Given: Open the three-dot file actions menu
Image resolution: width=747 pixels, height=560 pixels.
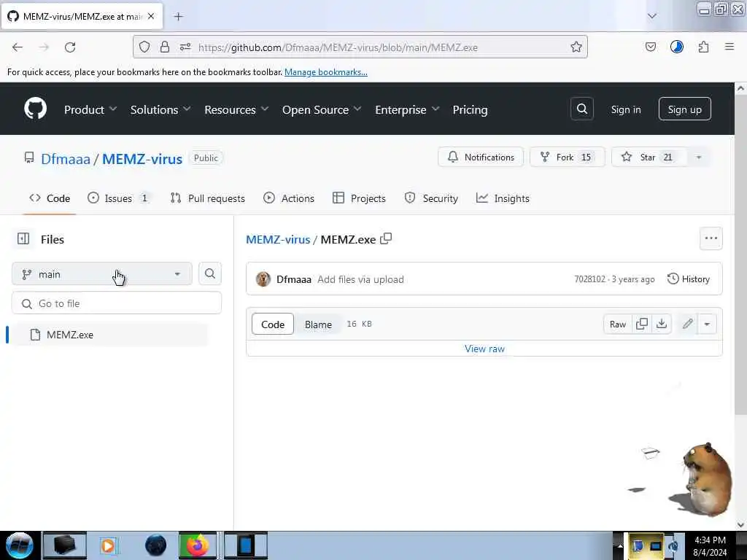Looking at the screenshot, I should [711, 238].
